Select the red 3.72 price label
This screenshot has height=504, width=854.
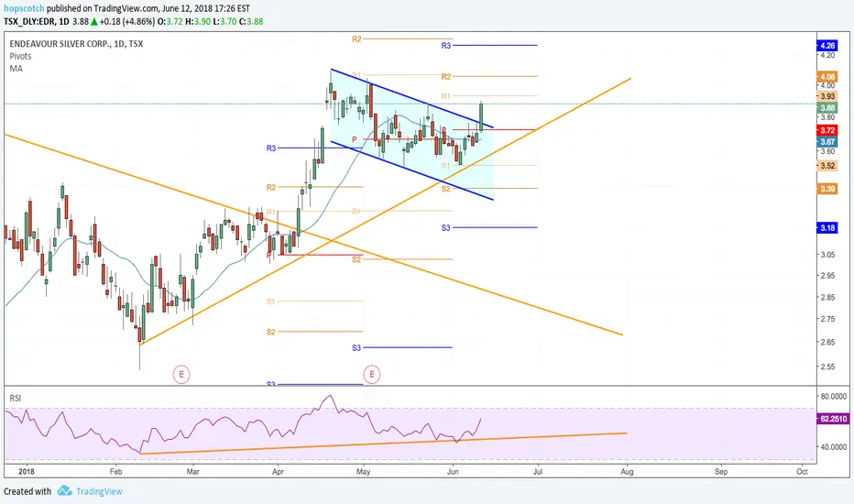pos(827,130)
